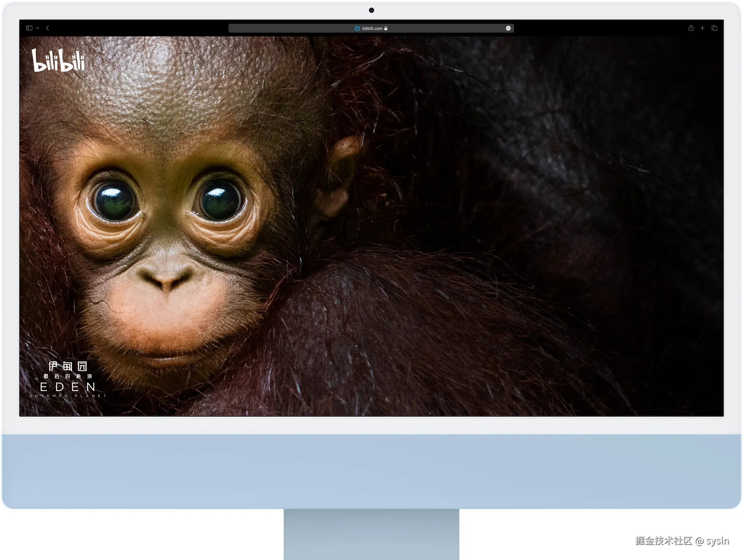Image resolution: width=743 pixels, height=560 pixels.
Task: Add a new tab with plus icon
Action: (x=702, y=28)
